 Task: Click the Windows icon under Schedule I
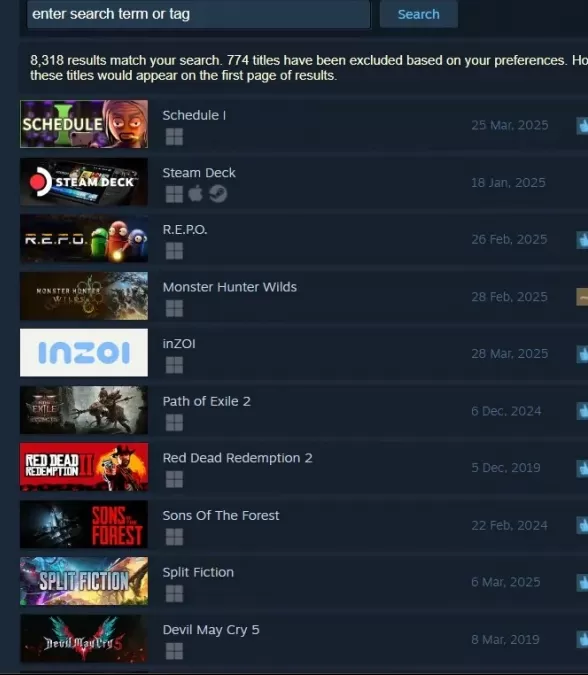click(174, 137)
